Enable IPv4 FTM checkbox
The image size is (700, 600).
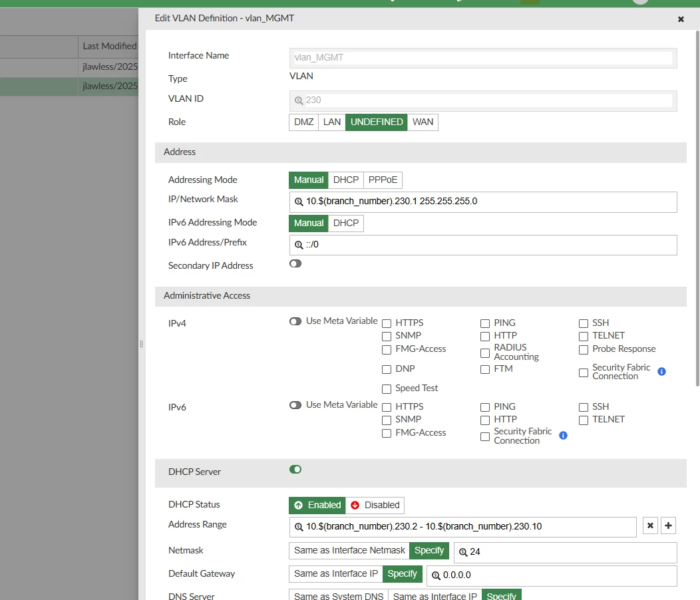point(485,369)
